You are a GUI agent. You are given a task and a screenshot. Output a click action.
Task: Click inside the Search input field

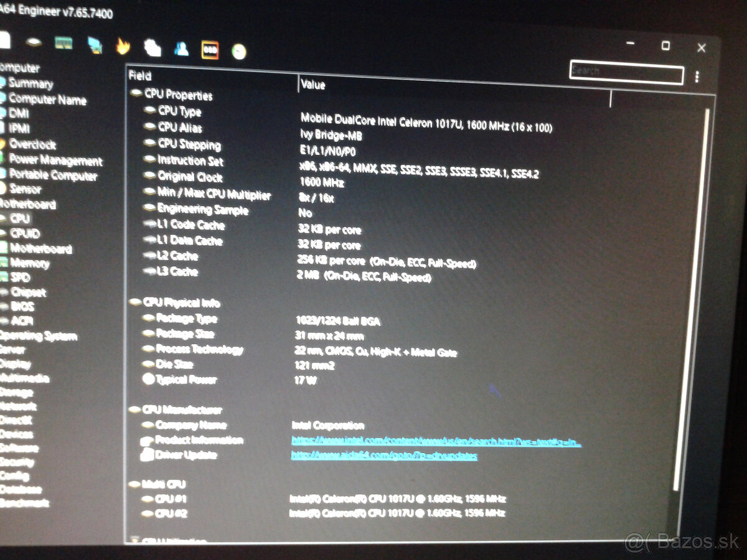pos(626,73)
